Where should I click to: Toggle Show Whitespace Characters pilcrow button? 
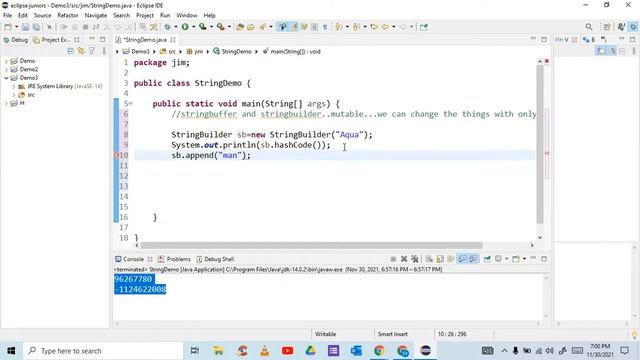[x=325, y=27]
